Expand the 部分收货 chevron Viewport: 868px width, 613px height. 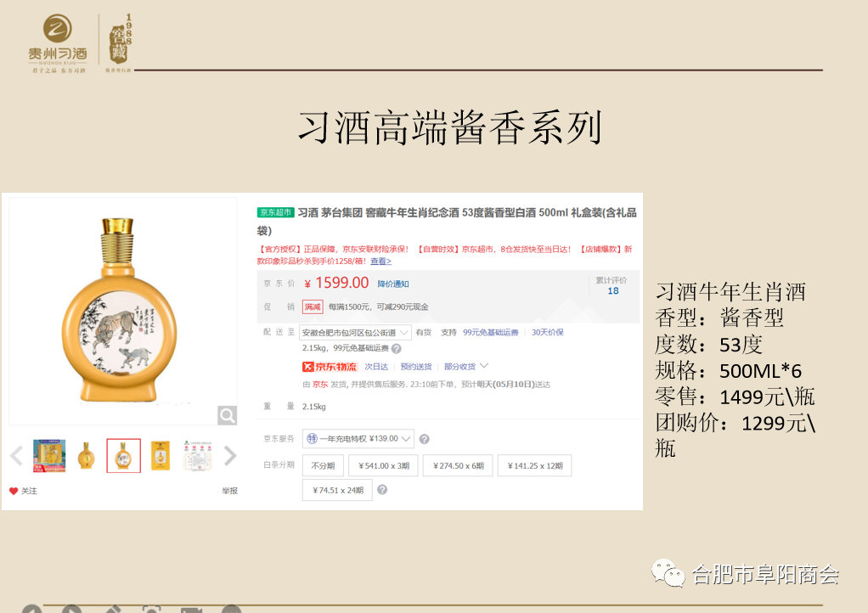(484, 366)
